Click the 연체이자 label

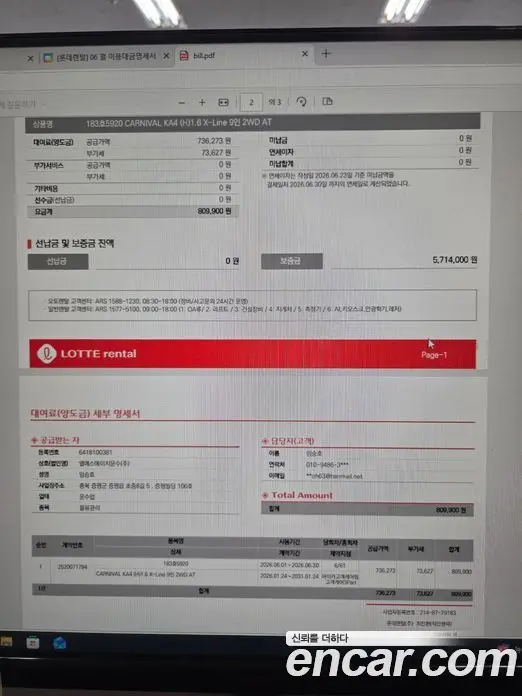tap(281, 152)
